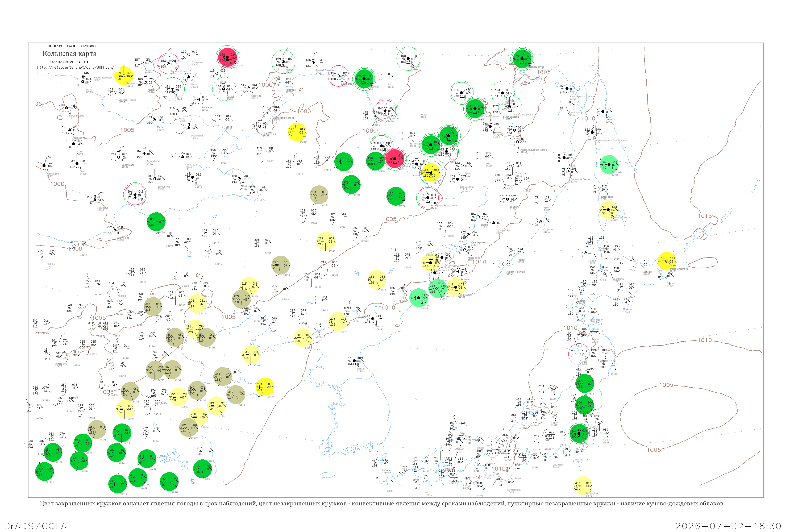This screenshot has width=798, height=532.
Task: Click the "Красный Чикой" station label
Action: coord(127,100)
